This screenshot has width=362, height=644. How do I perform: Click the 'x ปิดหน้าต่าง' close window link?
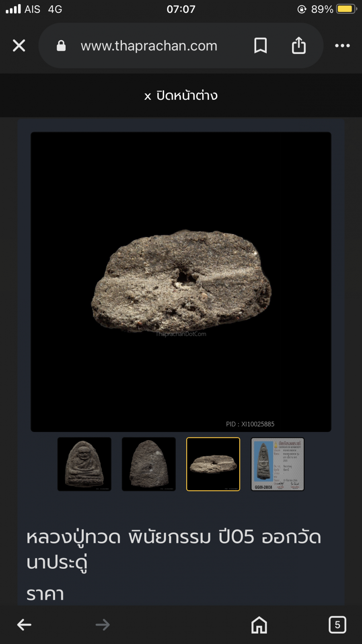(x=181, y=96)
